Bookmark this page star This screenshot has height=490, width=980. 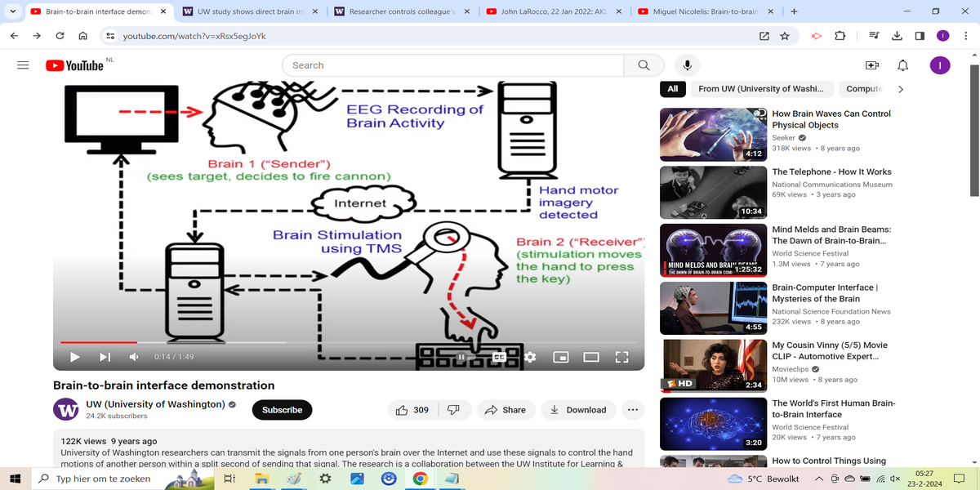(785, 36)
